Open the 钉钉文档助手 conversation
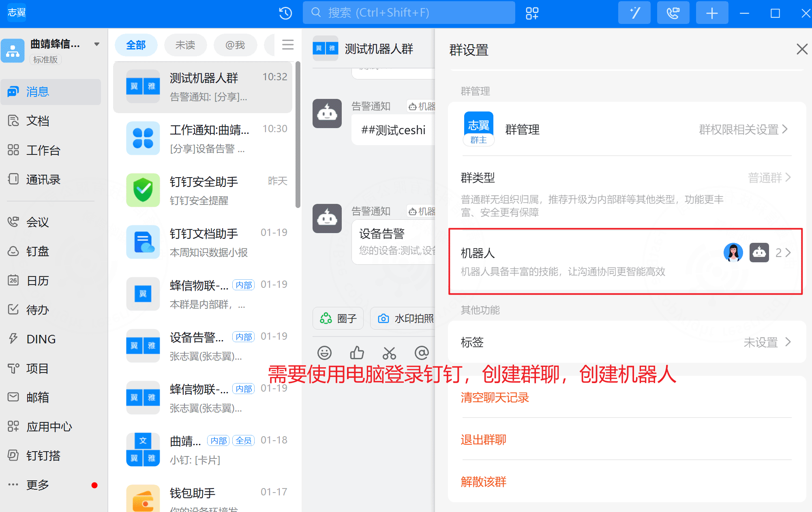The image size is (812, 512). click(x=203, y=242)
